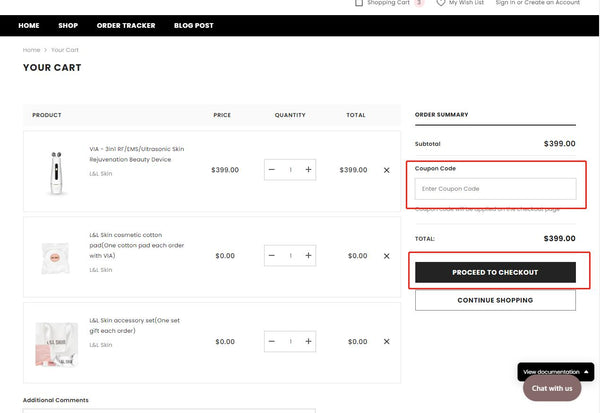
Task: Decrease quantity of L&L Skin accessory set
Action: pyautogui.click(x=272, y=341)
